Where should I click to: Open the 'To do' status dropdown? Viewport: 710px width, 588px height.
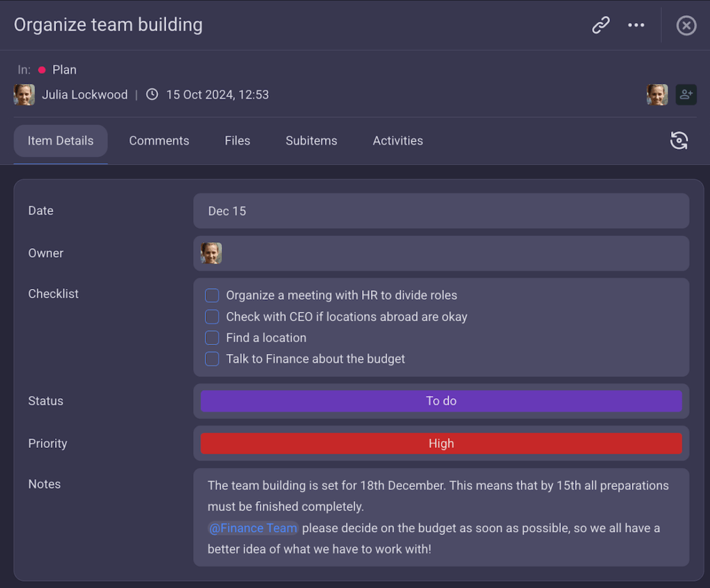441,401
